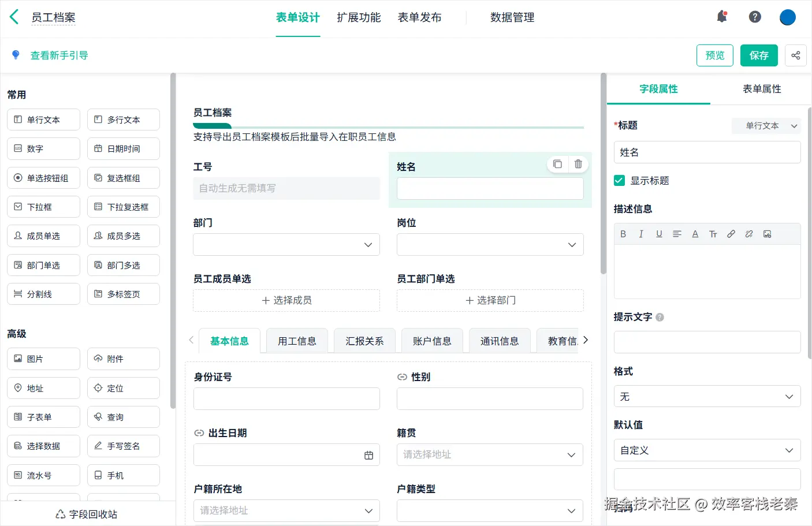Screen dimensions: 812x526
Task: Change font size in description editor
Action: click(x=713, y=234)
